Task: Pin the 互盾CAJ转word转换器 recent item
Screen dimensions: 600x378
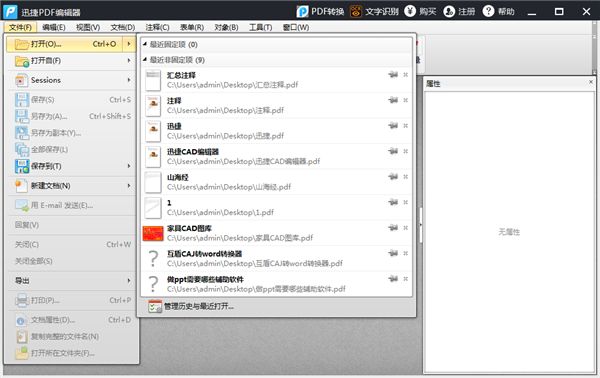Action: [393, 253]
